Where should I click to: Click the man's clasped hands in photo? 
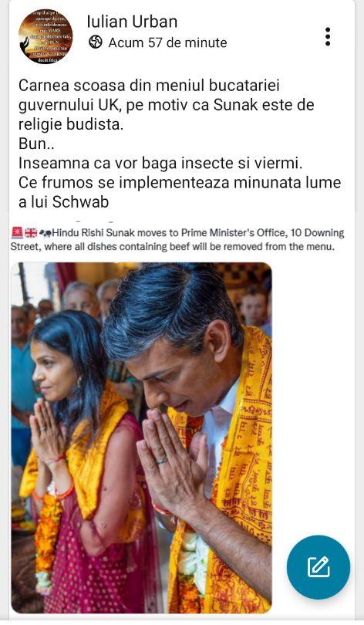pos(172,458)
